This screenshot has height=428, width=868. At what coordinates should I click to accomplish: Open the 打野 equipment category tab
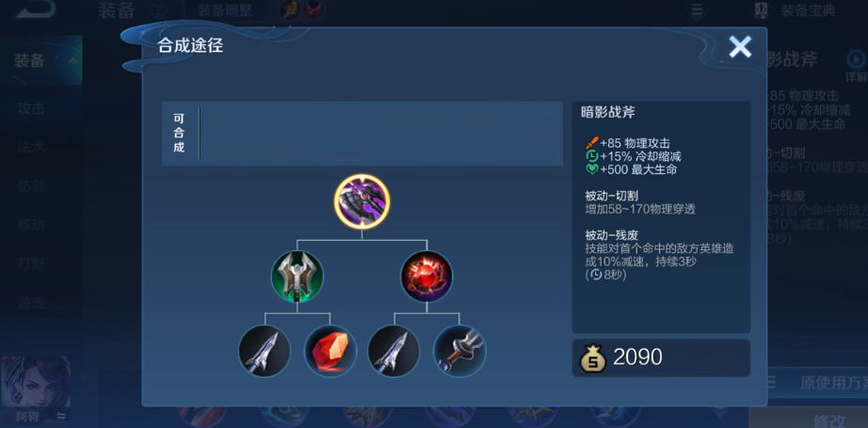(x=31, y=263)
